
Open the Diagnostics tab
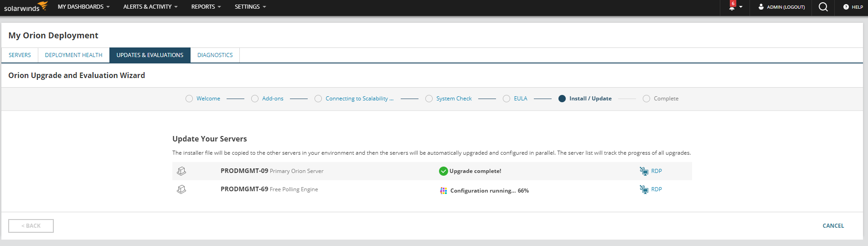pos(215,55)
